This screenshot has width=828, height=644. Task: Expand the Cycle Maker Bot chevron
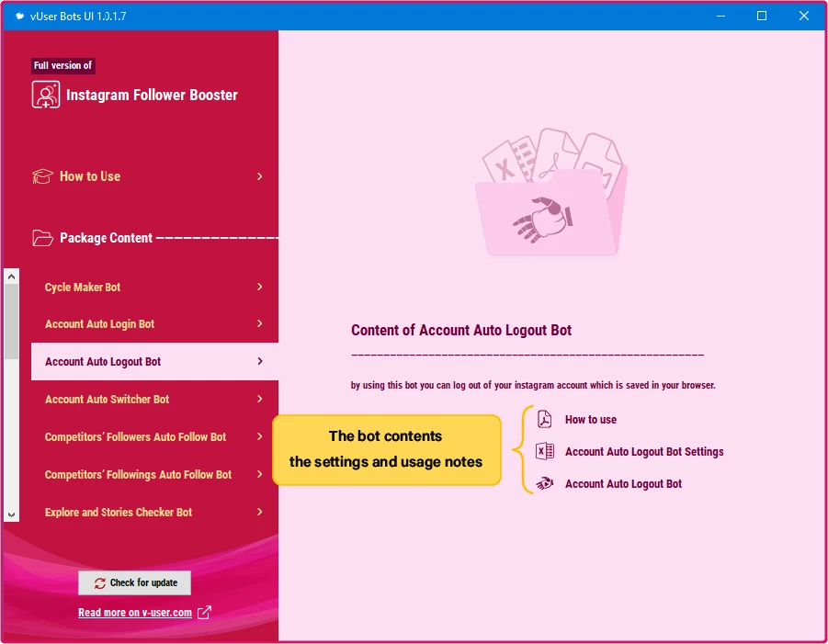click(259, 287)
